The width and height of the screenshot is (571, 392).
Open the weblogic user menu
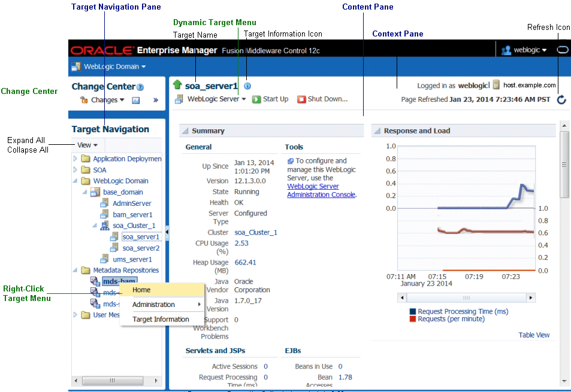[530, 50]
